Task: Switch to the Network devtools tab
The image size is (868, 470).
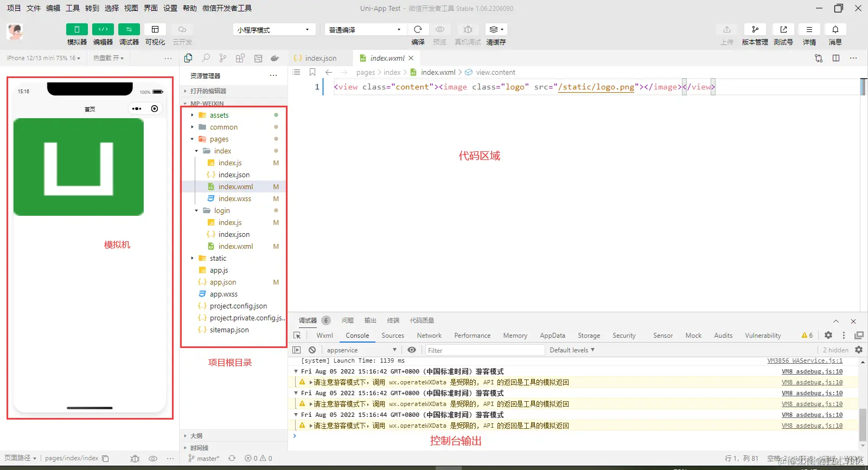Action: (x=429, y=336)
